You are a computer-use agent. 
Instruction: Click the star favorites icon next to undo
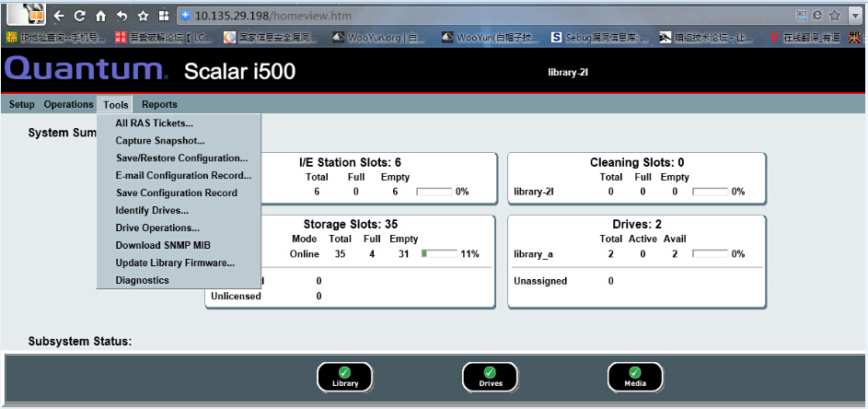143,16
